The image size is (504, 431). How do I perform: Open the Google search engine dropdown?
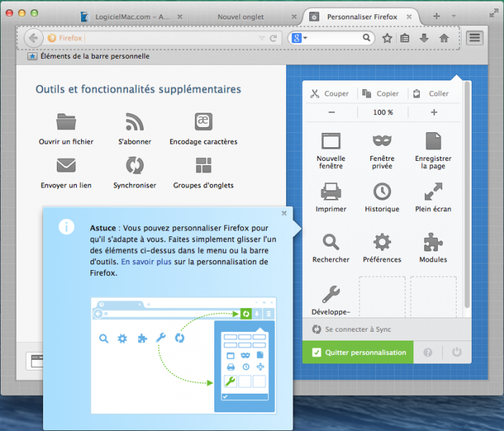(300, 38)
